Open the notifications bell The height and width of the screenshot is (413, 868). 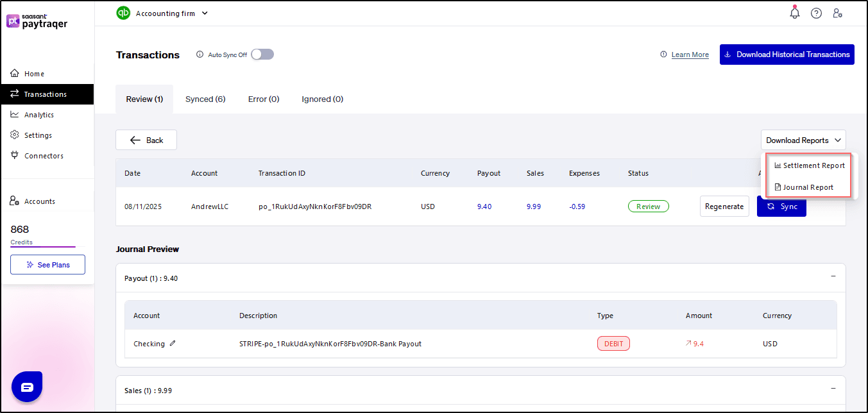click(795, 13)
